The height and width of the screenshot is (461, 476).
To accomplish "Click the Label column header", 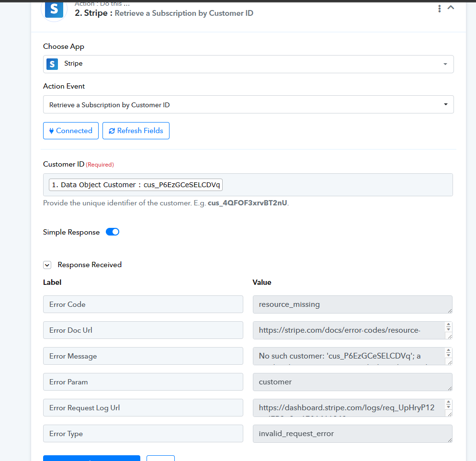I will [52, 282].
